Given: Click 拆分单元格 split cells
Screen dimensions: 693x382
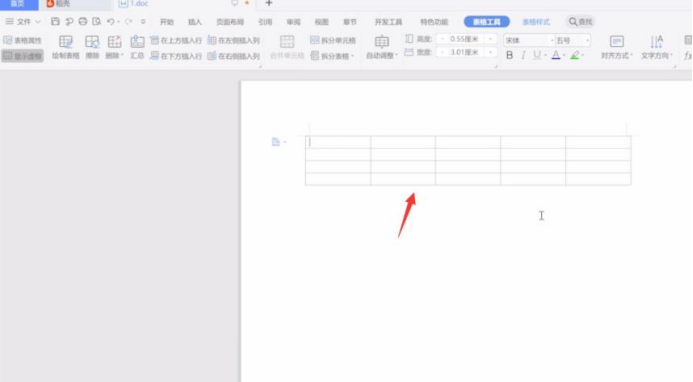Looking at the screenshot, I should pyautogui.click(x=333, y=40).
